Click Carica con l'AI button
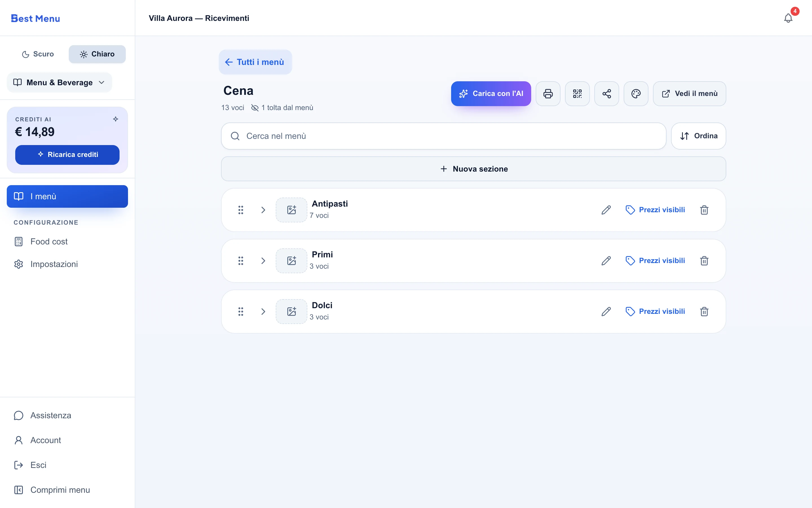 click(x=491, y=94)
